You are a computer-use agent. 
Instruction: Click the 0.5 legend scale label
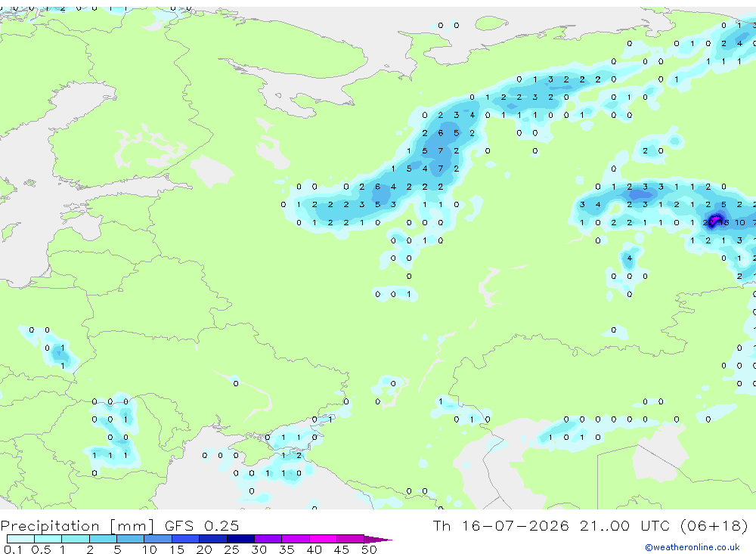41,549
